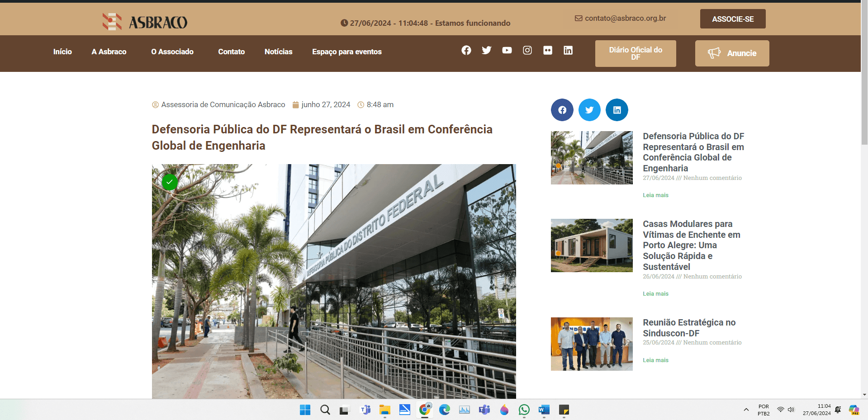Click the 27/06/2024 Nenhum comentário text
Image resolution: width=868 pixels, height=420 pixels.
pyautogui.click(x=692, y=178)
